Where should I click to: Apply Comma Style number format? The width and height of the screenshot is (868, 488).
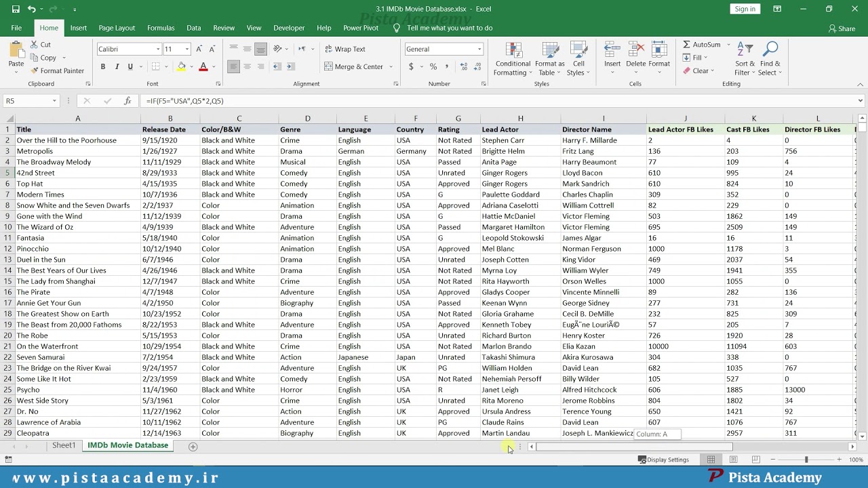pyautogui.click(x=447, y=66)
